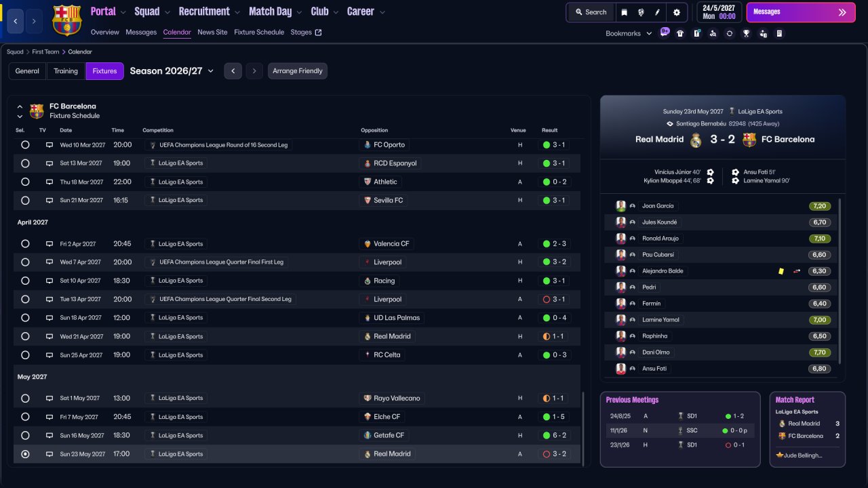The width and height of the screenshot is (868, 488).
Task: Click the 24/5/2027 date and time display
Action: (x=719, y=12)
